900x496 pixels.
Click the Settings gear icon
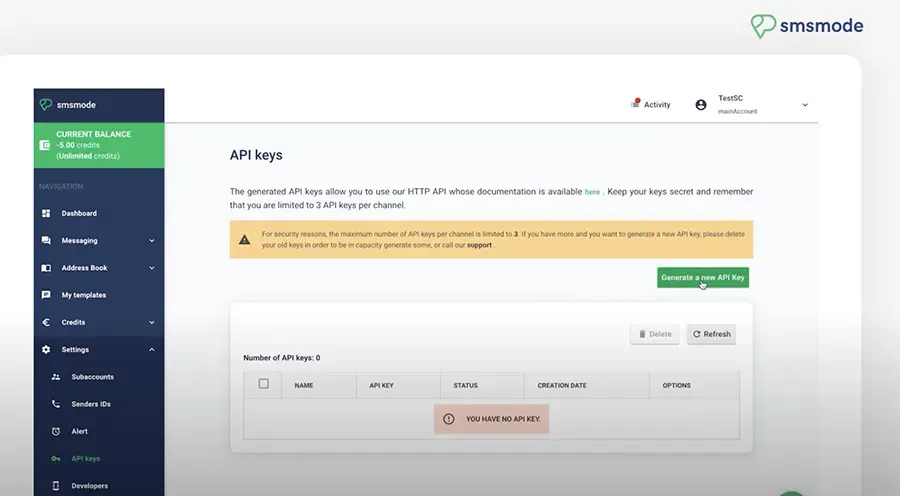46,350
